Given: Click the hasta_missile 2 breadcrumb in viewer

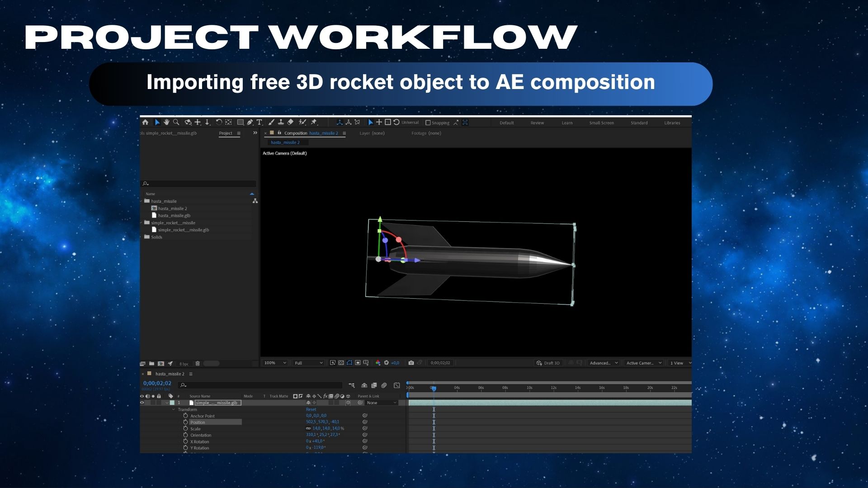Looking at the screenshot, I should click(285, 142).
